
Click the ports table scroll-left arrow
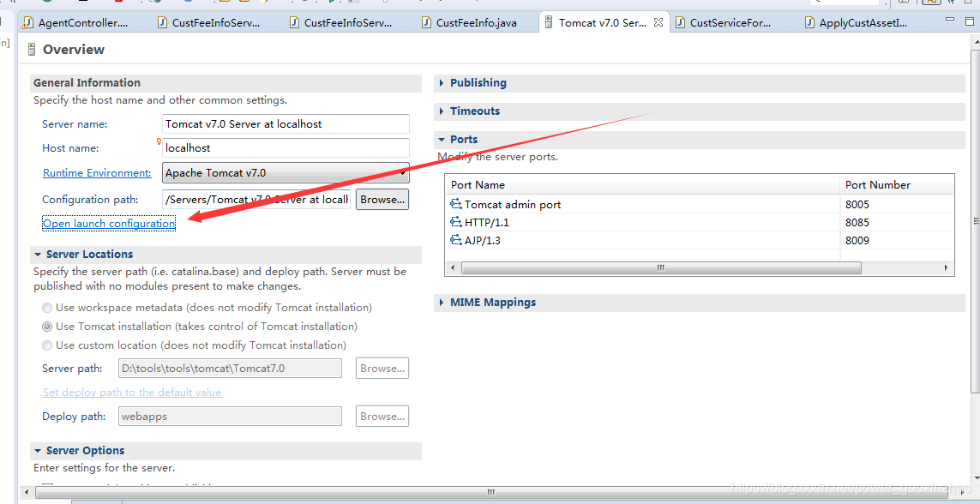[452, 268]
